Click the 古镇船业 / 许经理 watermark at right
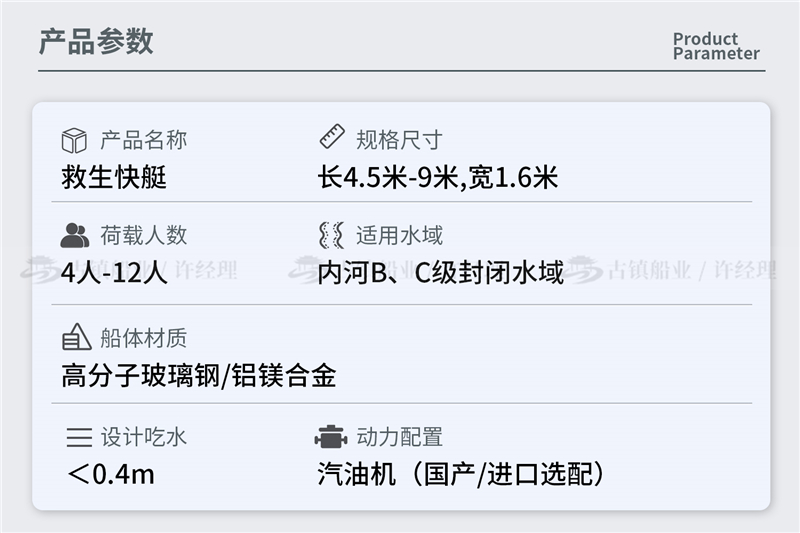The height and width of the screenshot is (533, 800). pos(672,269)
